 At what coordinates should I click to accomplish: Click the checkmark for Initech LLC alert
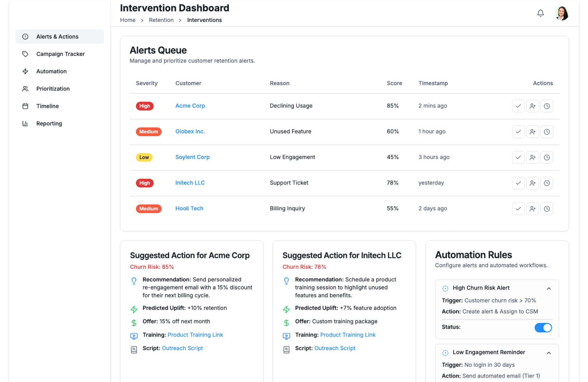pos(518,183)
